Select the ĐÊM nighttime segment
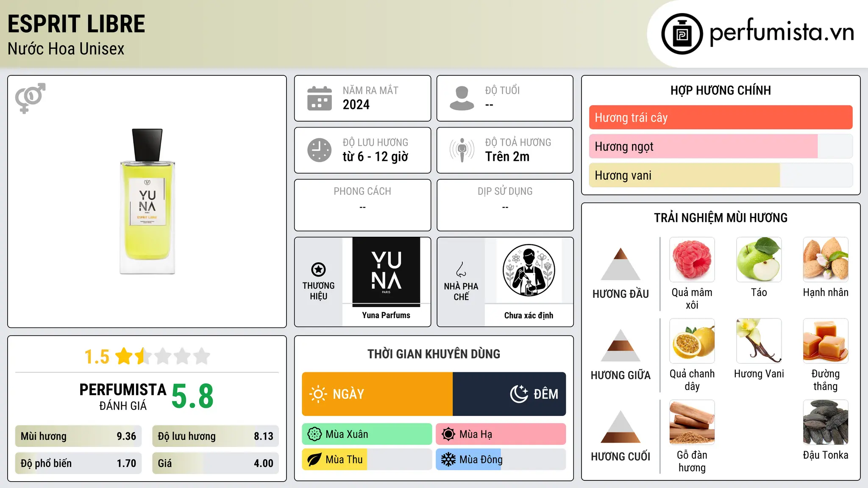The height and width of the screenshot is (488, 868). (x=509, y=394)
